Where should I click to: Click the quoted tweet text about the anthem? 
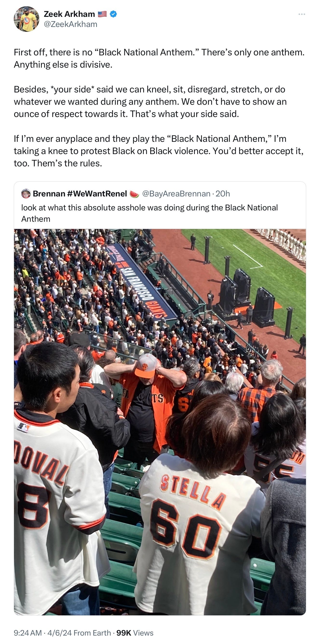[x=149, y=213]
